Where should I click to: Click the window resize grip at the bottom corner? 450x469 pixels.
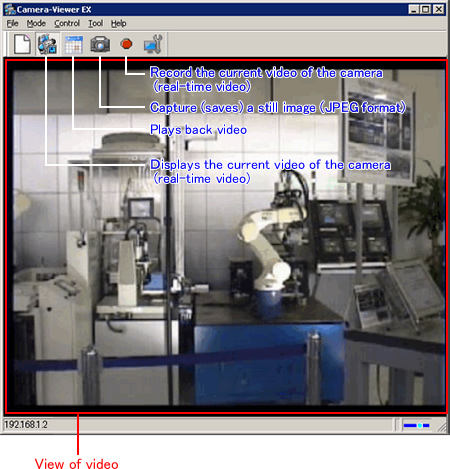[x=441, y=427]
